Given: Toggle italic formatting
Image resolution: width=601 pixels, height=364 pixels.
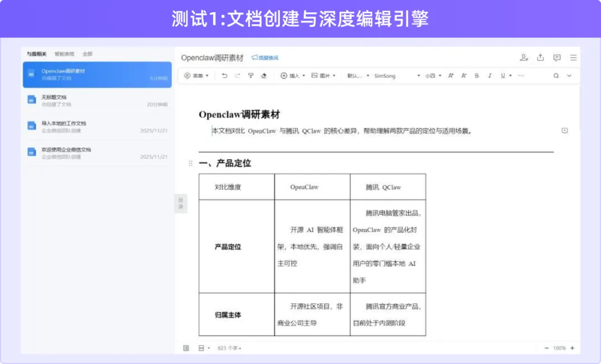Looking at the screenshot, I should 490,76.
